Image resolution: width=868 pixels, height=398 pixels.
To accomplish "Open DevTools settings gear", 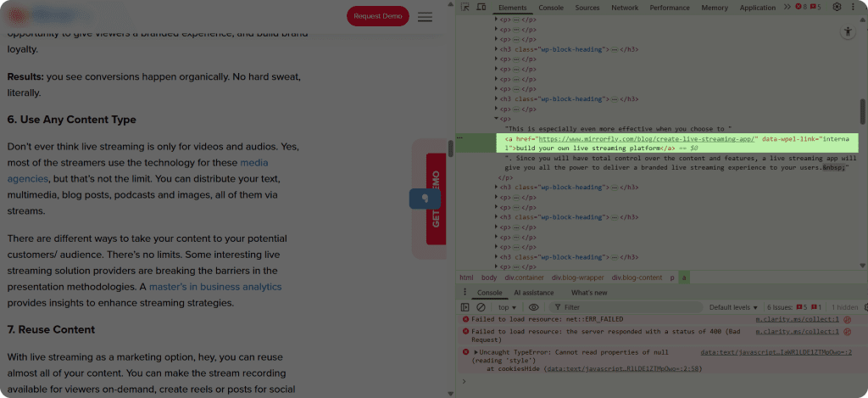I will pos(837,7).
